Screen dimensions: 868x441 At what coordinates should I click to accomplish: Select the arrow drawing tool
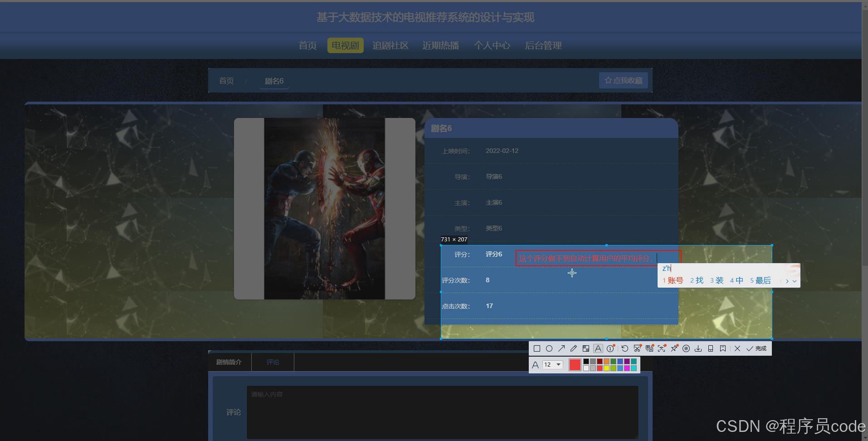561,348
